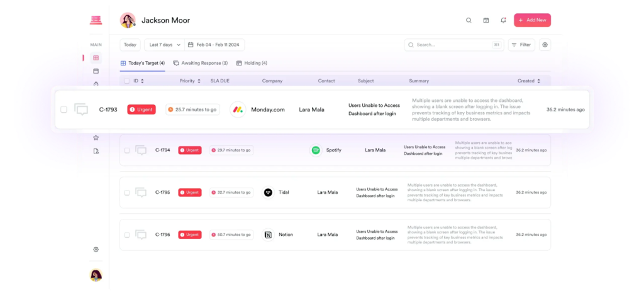Click the Urgent badge on ticket C-1793

pos(142,109)
